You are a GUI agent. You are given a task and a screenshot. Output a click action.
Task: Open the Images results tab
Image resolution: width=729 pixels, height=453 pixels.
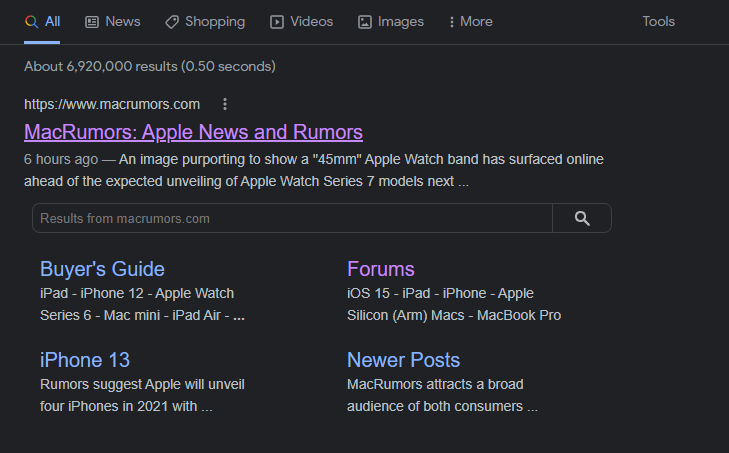pyautogui.click(x=391, y=22)
